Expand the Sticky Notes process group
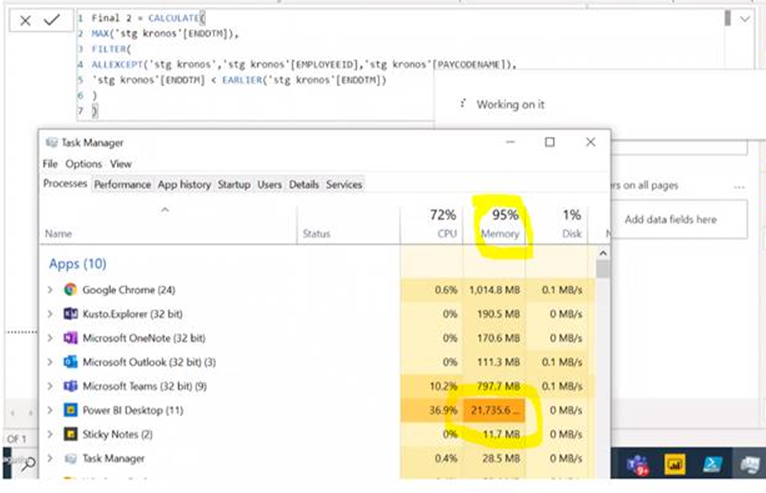766x493 pixels. pyautogui.click(x=50, y=434)
